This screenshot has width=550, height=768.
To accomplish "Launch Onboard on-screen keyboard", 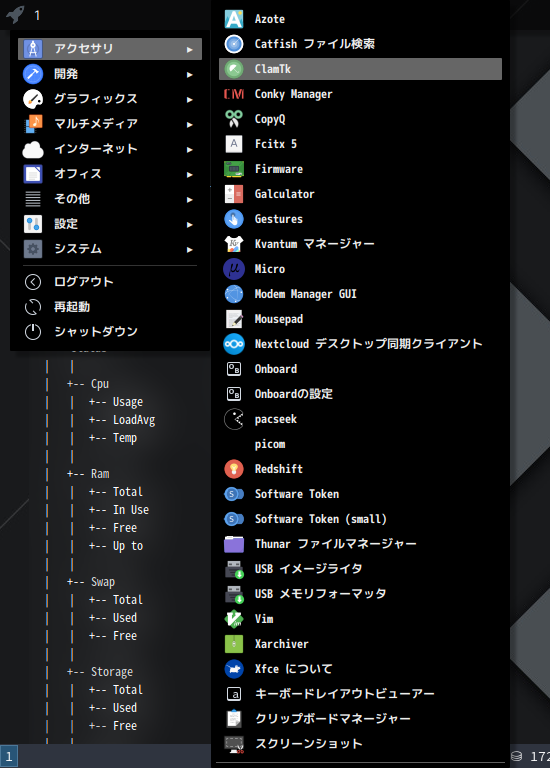I will click(x=360, y=369).
